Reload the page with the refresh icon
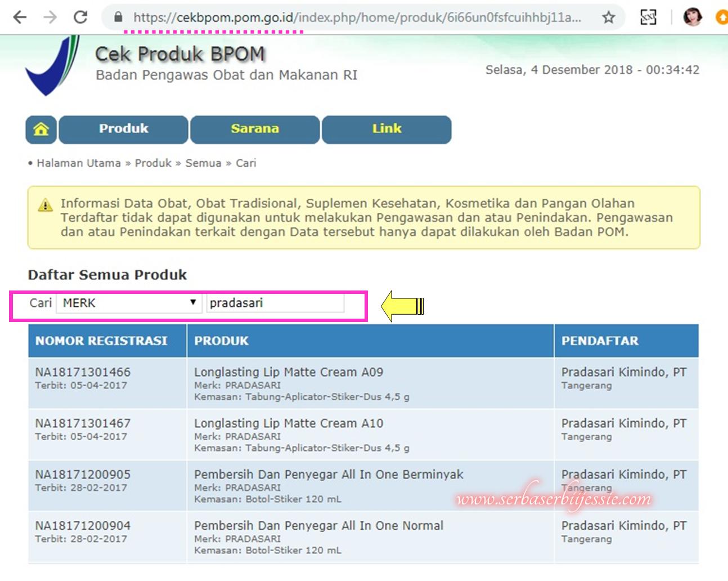 click(x=80, y=17)
